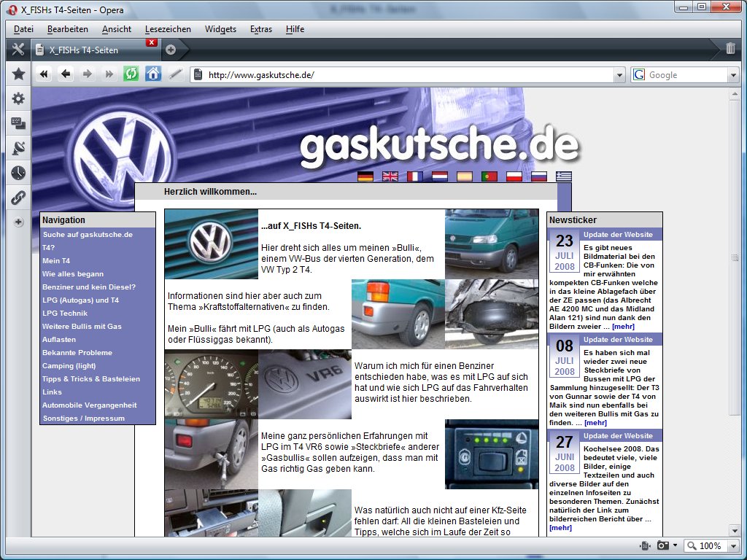Close the X_FISHs T4-Seiten tab
The width and height of the screenshot is (747, 560).
(152, 42)
